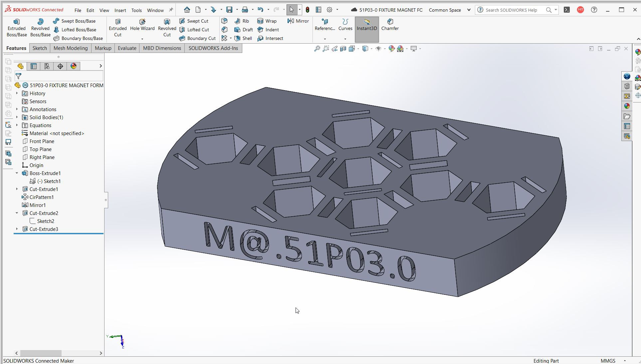This screenshot has height=364, width=641.
Task: Toggle Instant3D mode
Action: (x=367, y=30)
